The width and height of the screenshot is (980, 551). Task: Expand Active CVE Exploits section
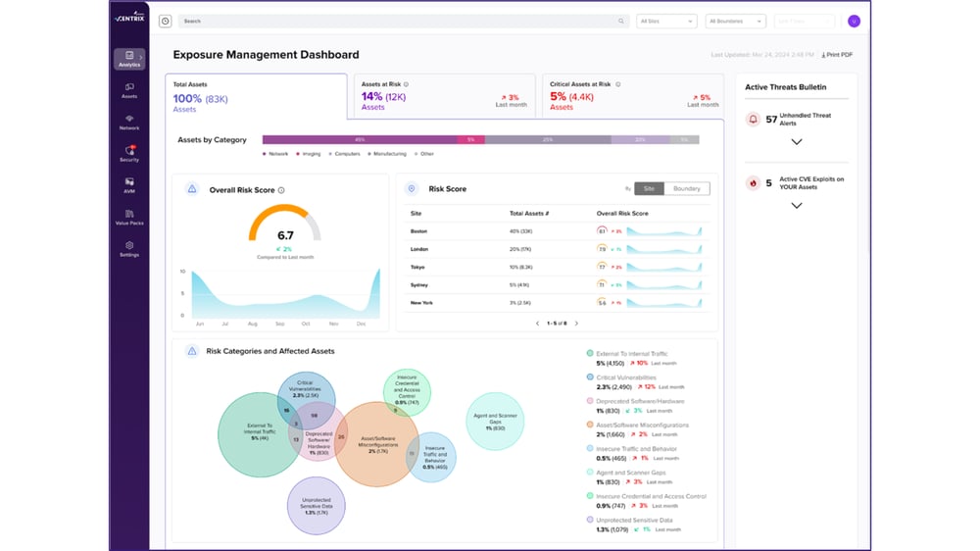(796, 206)
